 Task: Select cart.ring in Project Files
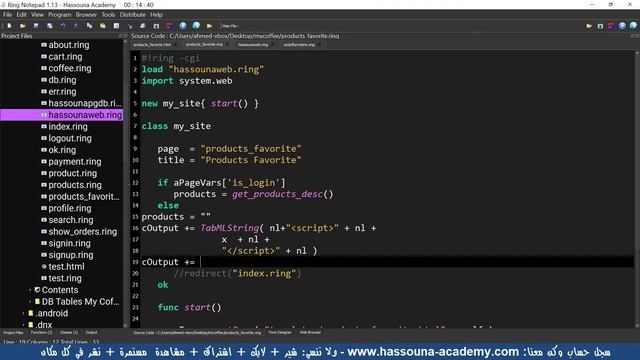[65, 57]
